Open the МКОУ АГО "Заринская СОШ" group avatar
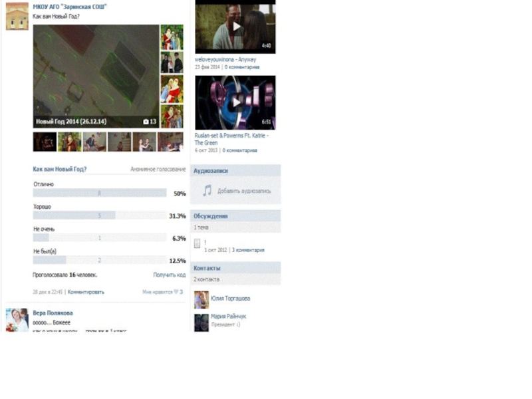Image resolution: width=532 pixels, height=399 pixels. click(x=17, y=16)
